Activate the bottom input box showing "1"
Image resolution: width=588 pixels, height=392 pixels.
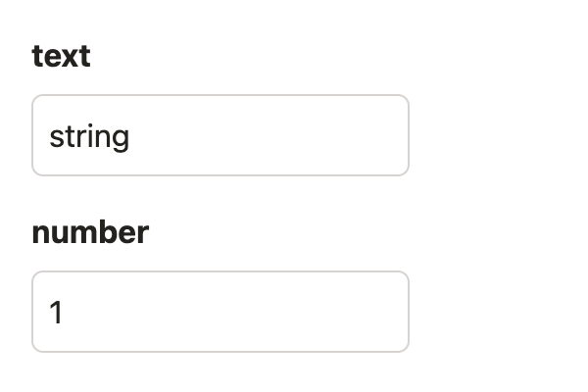click(220, 312)
